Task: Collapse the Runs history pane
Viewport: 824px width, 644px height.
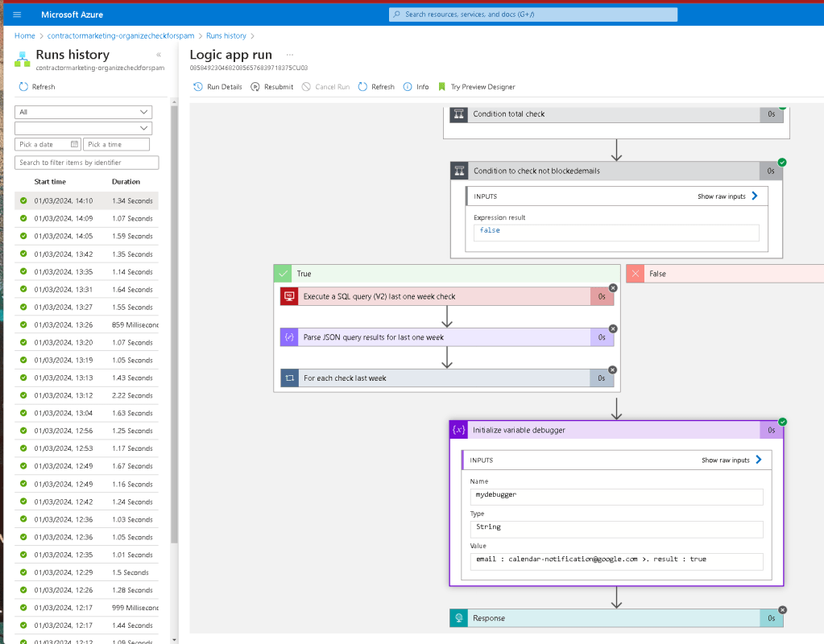Action: tap(159, 55)
